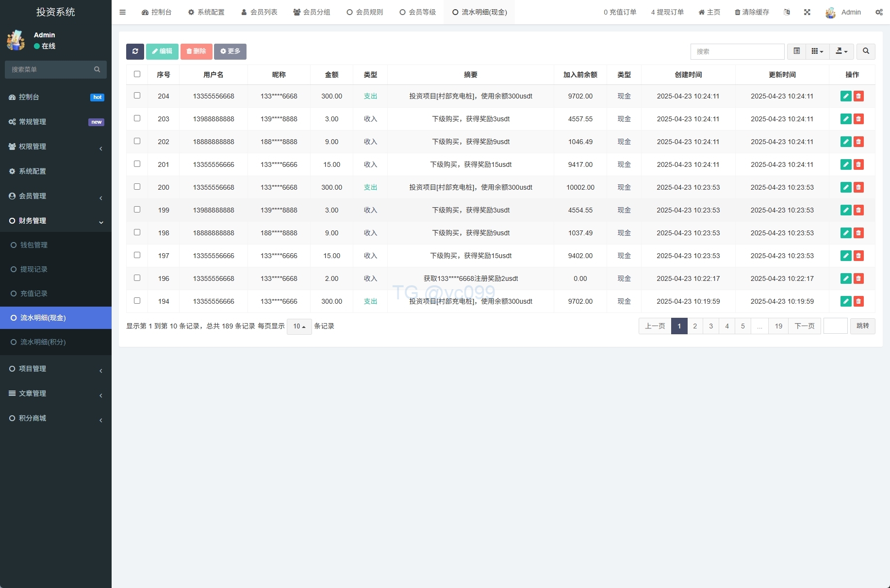
Task: Go to page 3 of results
Action: 711,326
